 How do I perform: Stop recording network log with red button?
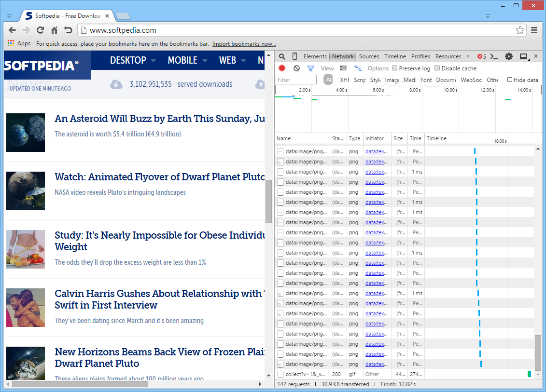(282, 68)
